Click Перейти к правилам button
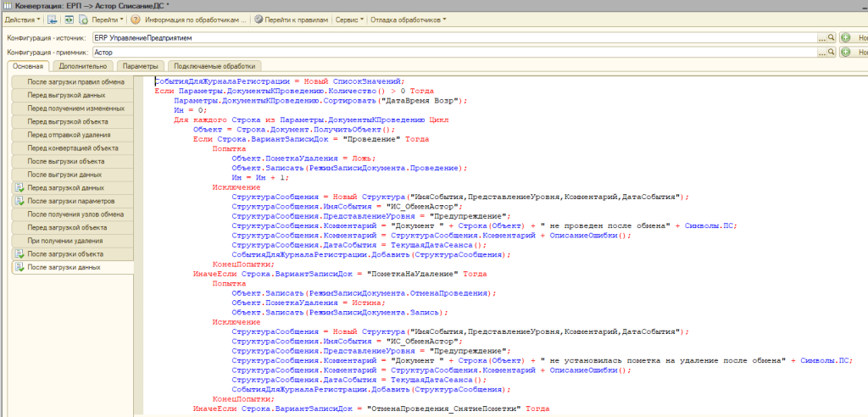 (x=291, y=19)
